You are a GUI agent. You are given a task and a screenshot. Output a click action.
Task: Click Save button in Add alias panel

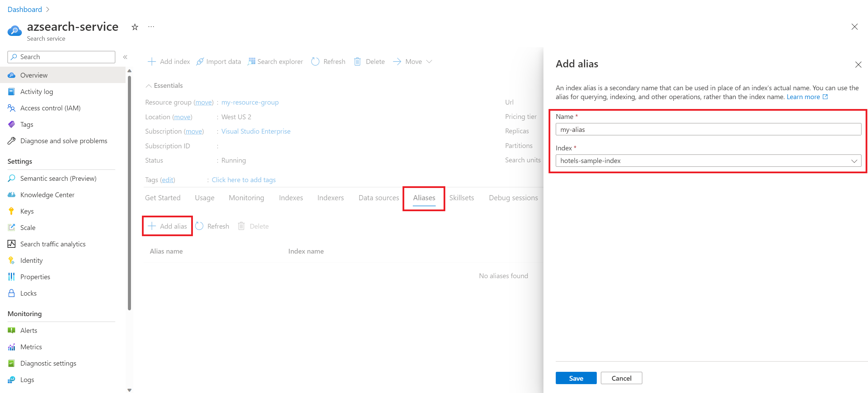click(576, 378)
